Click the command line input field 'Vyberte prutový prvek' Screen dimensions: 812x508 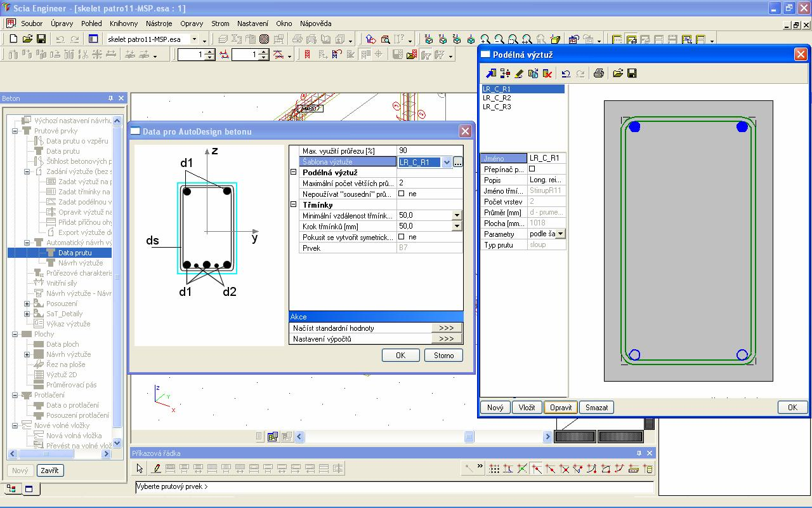[x=394, y=487]
